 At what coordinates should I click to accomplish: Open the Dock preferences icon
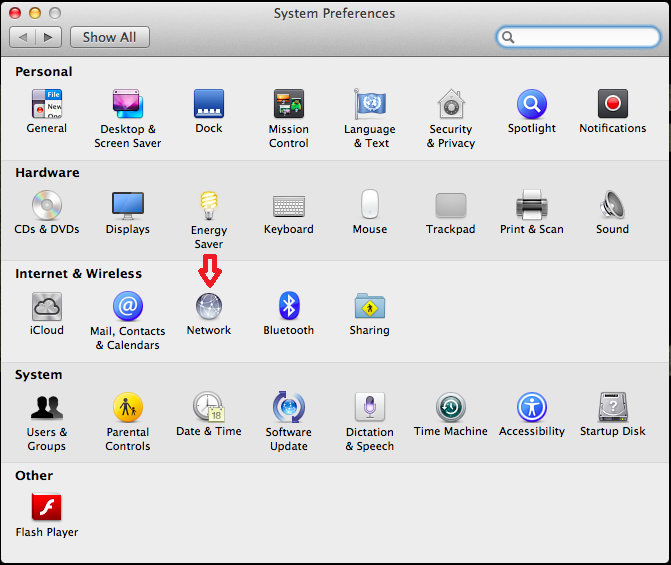[209, 104]
